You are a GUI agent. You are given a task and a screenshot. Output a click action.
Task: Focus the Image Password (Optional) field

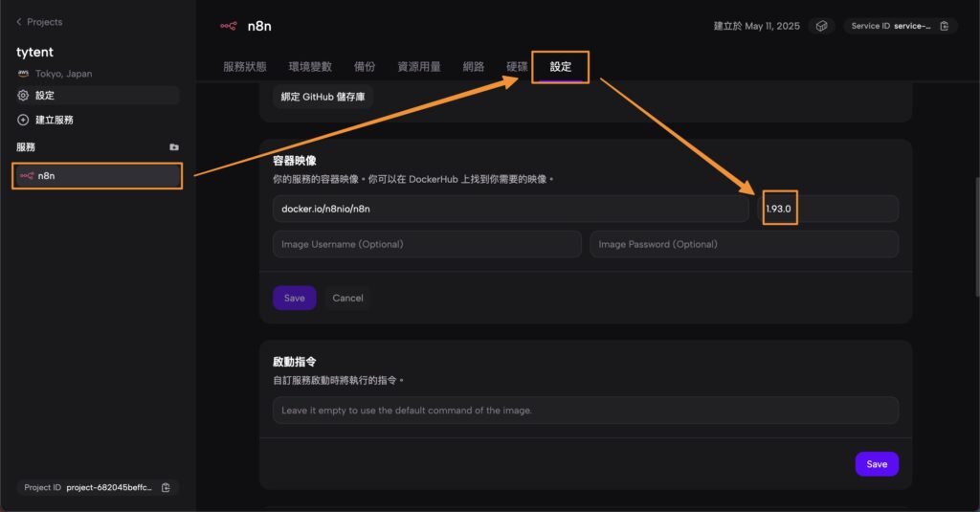click(745, 244)
